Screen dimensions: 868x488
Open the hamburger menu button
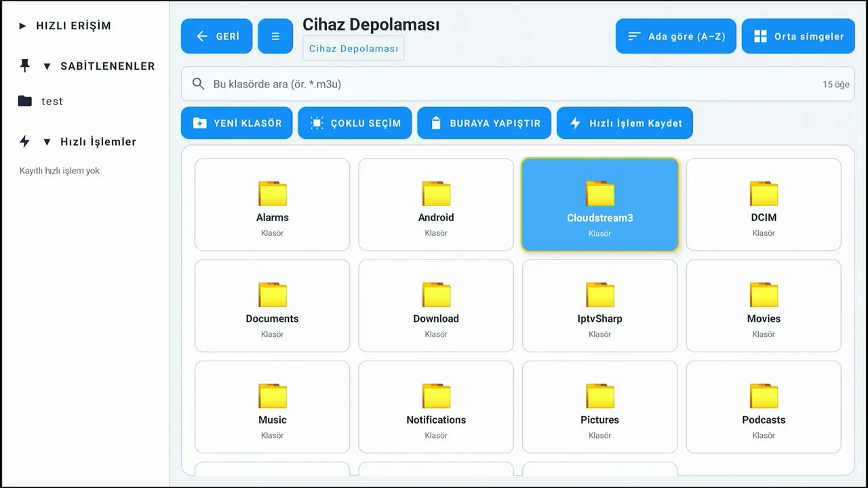[275, 36]
